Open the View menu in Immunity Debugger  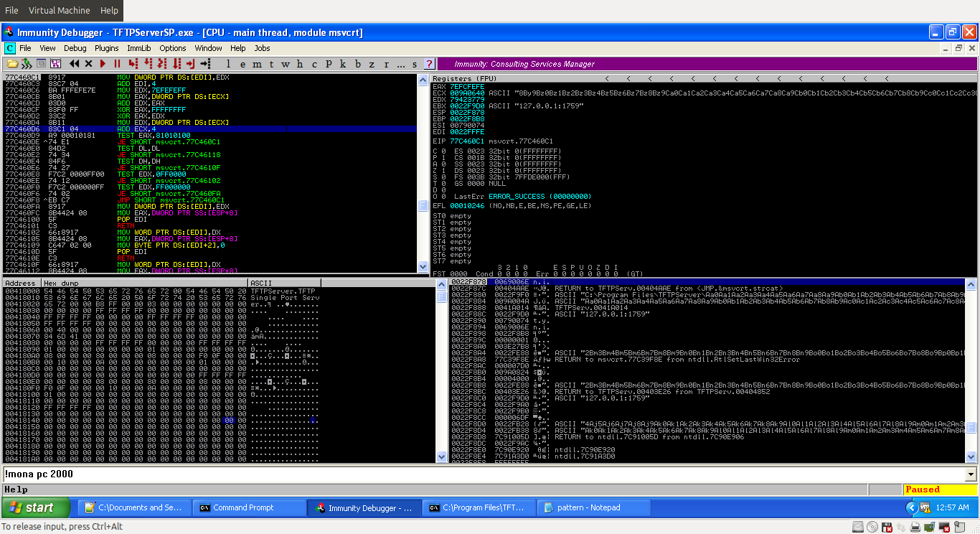pyautogui.click(x=47, y=48)
